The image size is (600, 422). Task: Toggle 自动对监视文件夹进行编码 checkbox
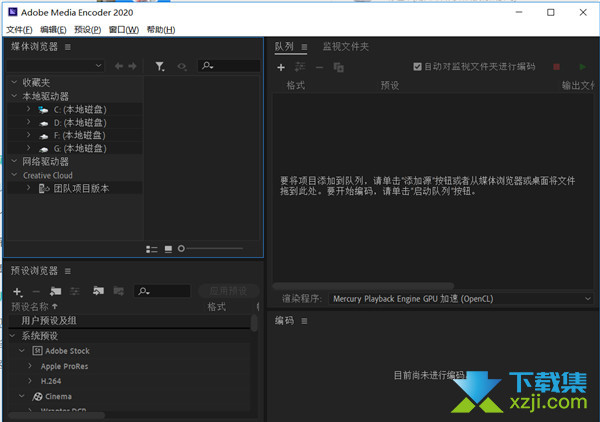[417, 67]
